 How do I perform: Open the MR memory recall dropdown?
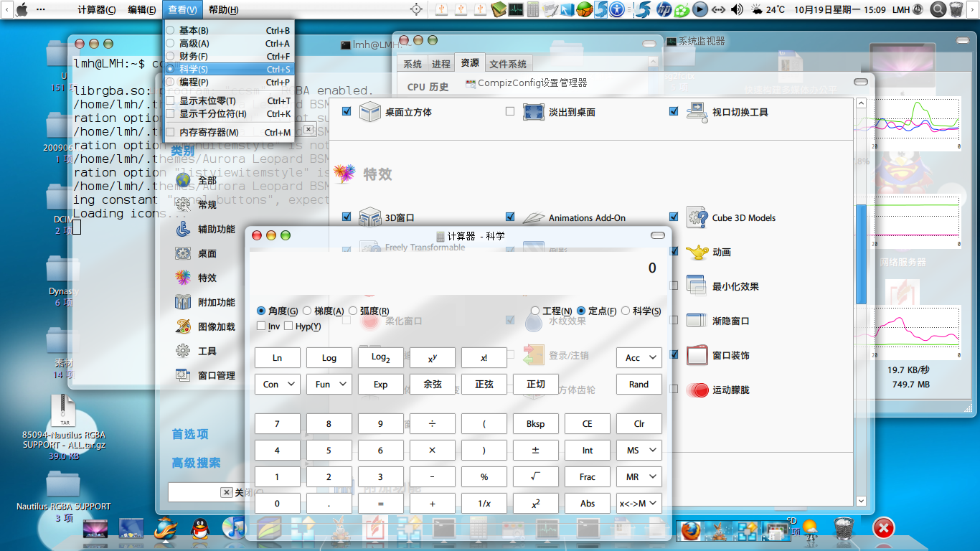(639, 476)
